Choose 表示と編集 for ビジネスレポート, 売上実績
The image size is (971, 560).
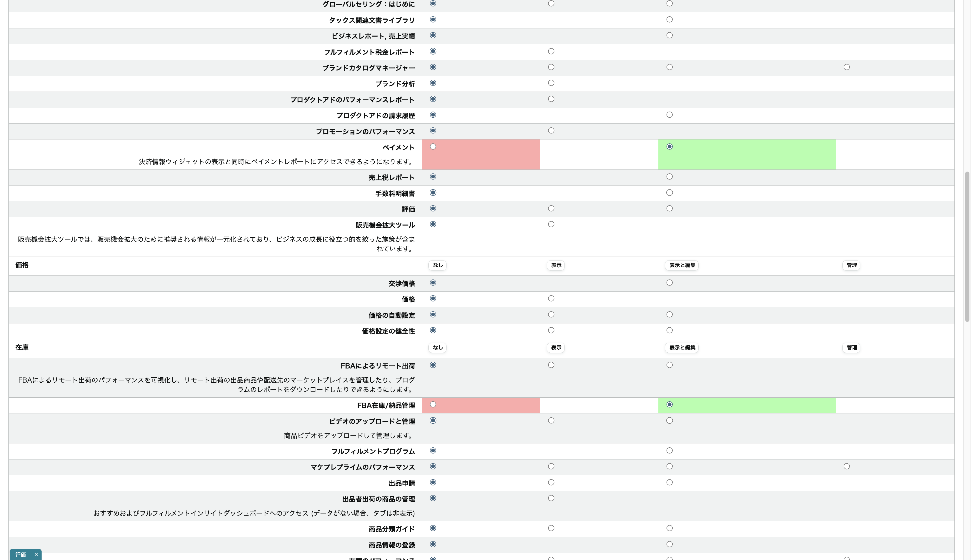click(x=669, y=35)
